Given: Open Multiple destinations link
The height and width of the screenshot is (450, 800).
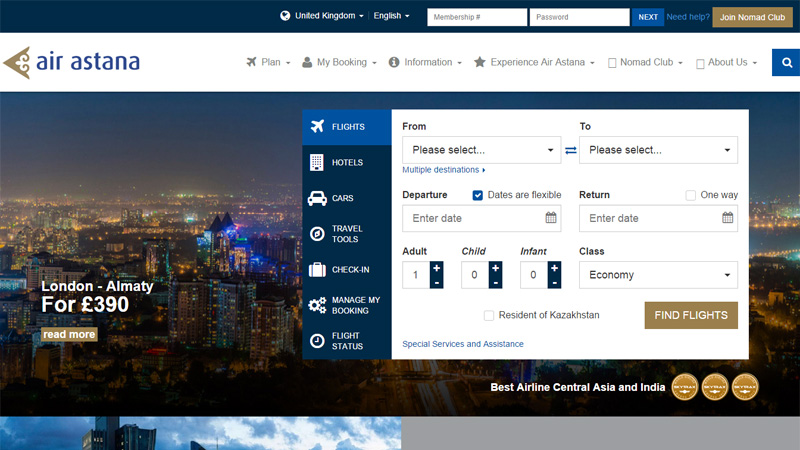Looking at the screenshot, I should (x=443, y=170).
